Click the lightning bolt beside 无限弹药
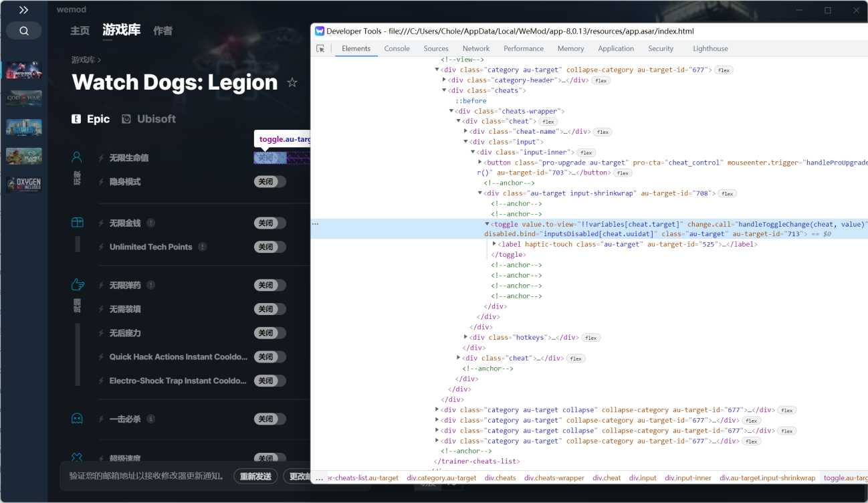Screen dimensions: 868x503 (x=102, y=286)
